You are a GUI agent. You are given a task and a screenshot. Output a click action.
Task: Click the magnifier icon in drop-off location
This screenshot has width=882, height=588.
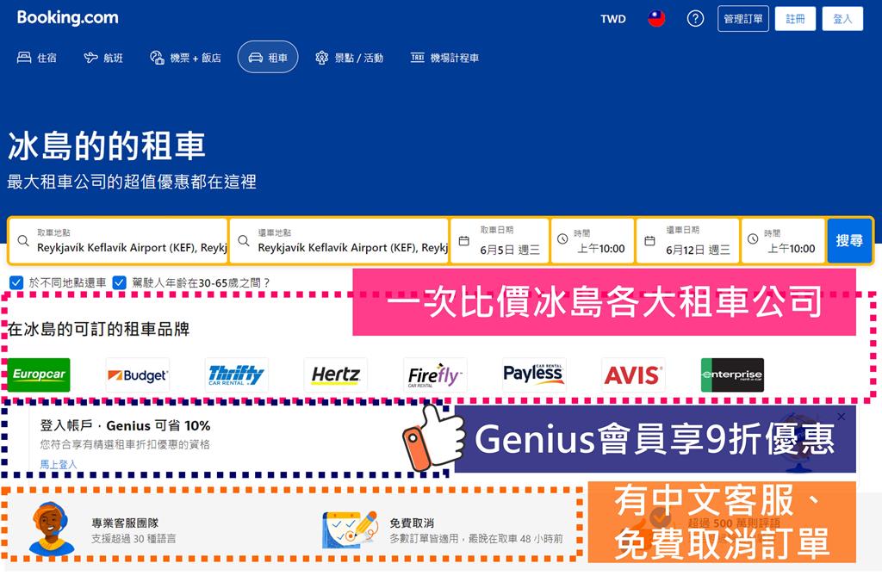point(244,240)
